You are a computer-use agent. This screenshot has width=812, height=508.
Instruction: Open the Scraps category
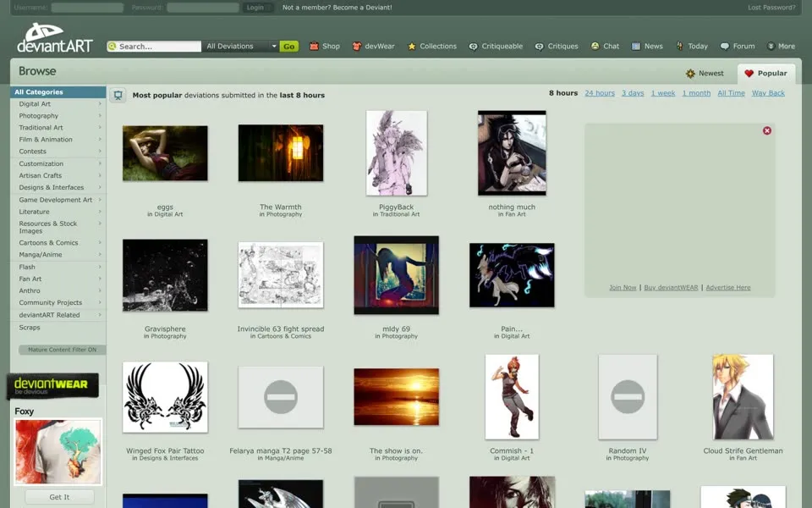[30, 328]
